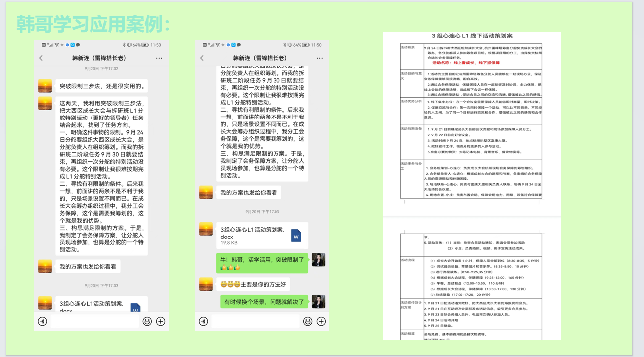Viewport: 644px width, 357px height.
Task: Click the long "这两天，我利用突破限制三步法" message in left chat
Action: [x=102, y=176]
